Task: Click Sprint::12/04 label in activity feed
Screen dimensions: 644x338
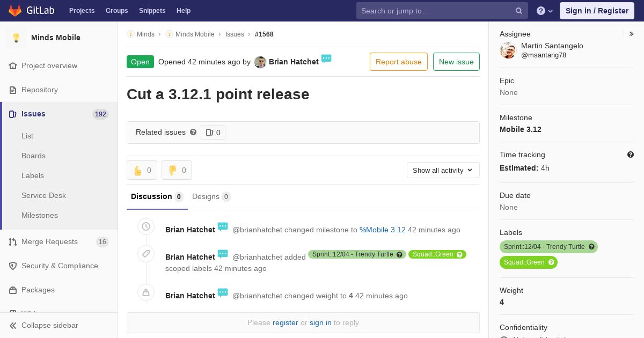Action: pos(356,254)
